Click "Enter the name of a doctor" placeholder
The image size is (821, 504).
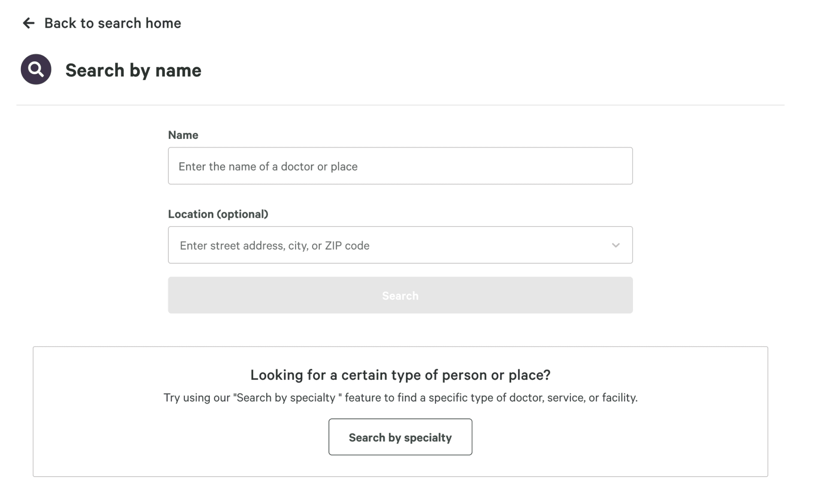coord(268,166)
